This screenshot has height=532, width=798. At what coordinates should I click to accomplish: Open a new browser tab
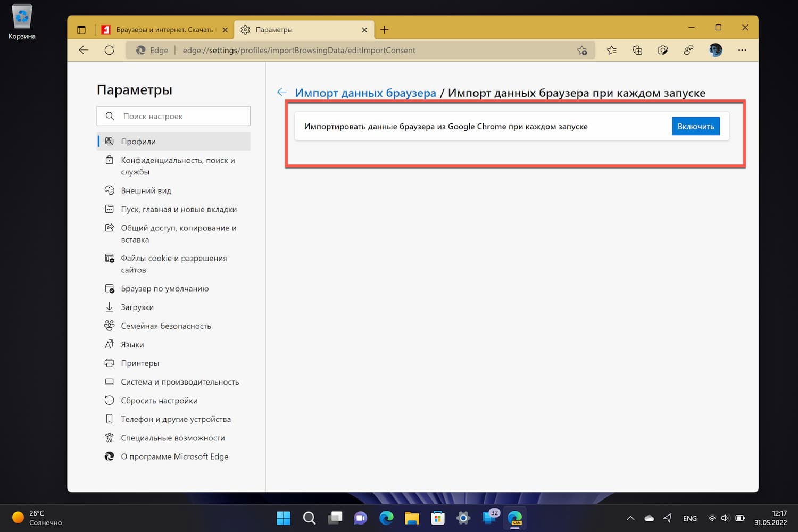click(x=384, y=29)
